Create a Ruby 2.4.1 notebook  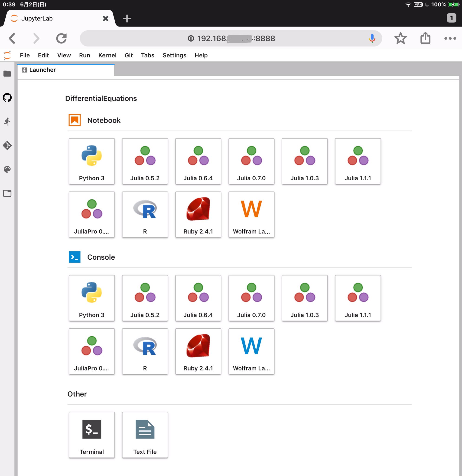[198, 215]
